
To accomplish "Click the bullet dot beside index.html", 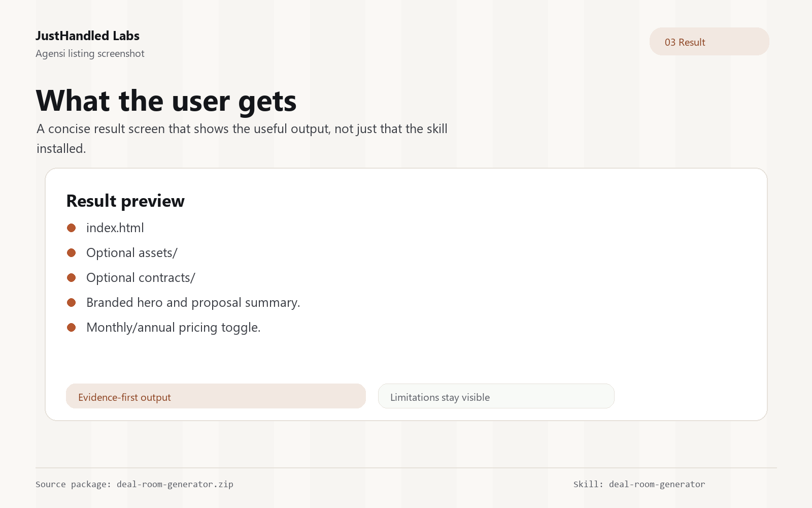I will click(72, 228).
